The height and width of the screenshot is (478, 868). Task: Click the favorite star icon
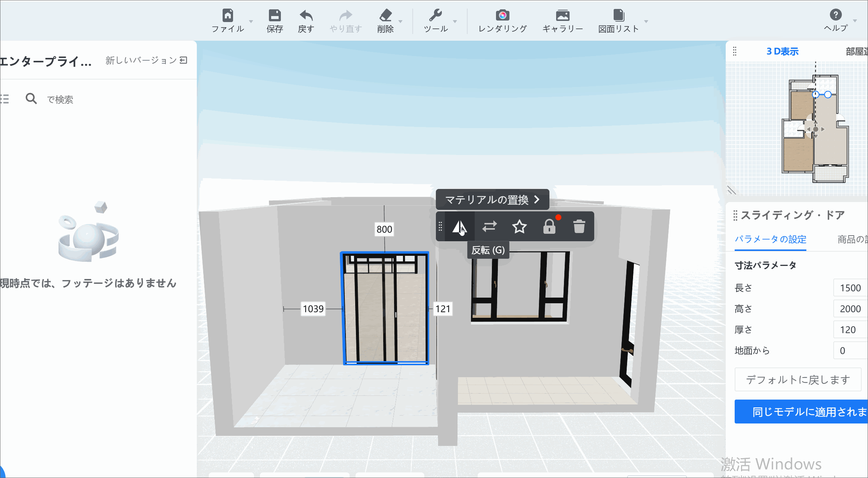[519, 227]
